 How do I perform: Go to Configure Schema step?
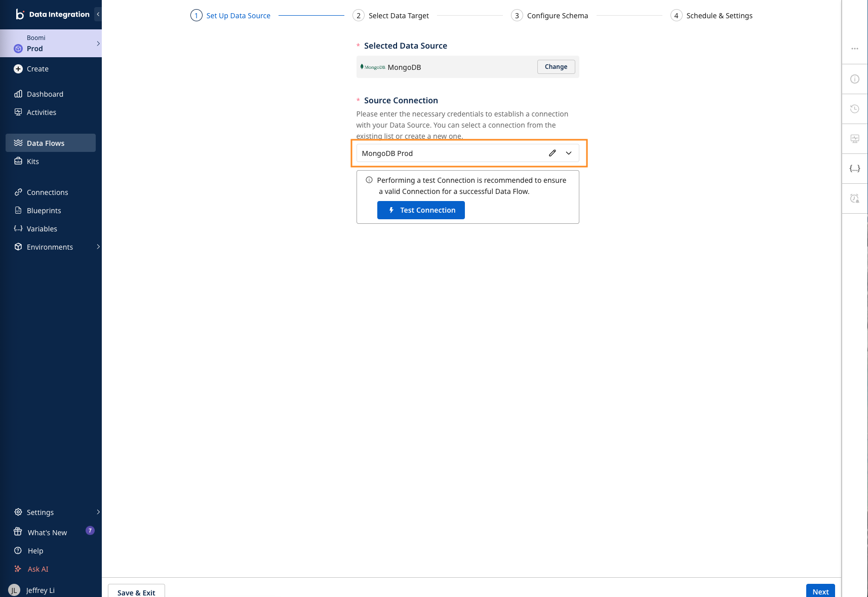(549, 16)
